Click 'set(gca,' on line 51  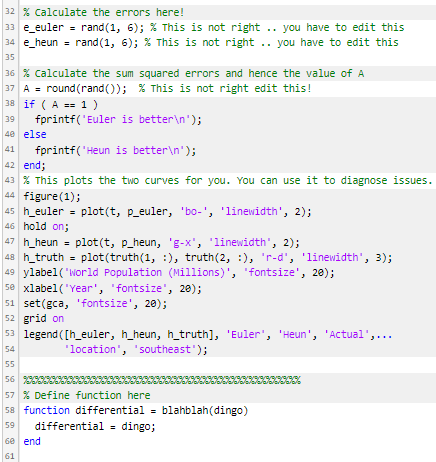46,303
